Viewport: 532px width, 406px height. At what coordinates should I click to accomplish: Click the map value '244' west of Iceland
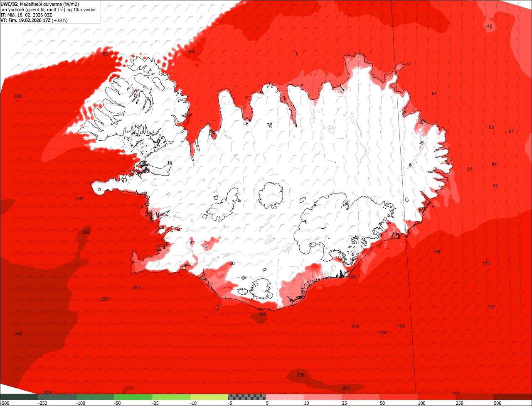point(80,198)
